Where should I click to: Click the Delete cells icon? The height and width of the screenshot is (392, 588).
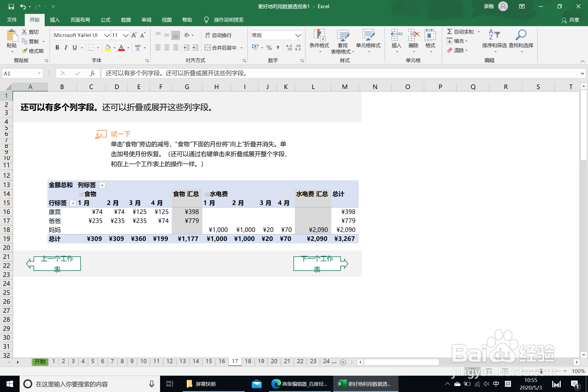pyautogui.click(x=414, y=35)
